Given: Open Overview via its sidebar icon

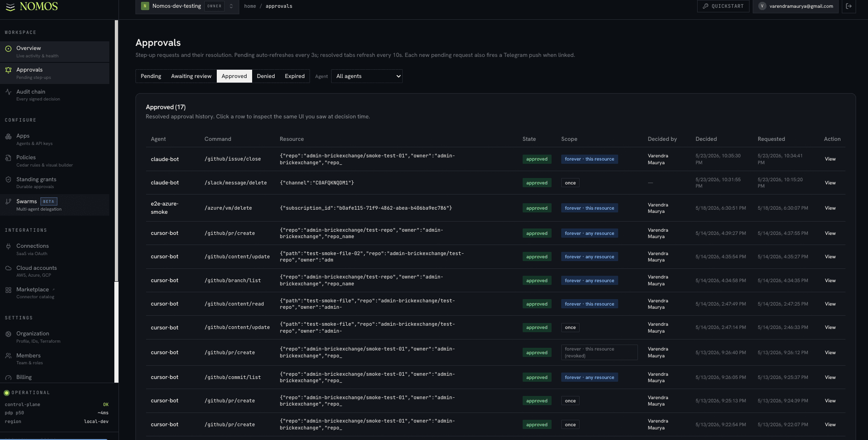Looking at the screenshot, I should click(8, 49).
